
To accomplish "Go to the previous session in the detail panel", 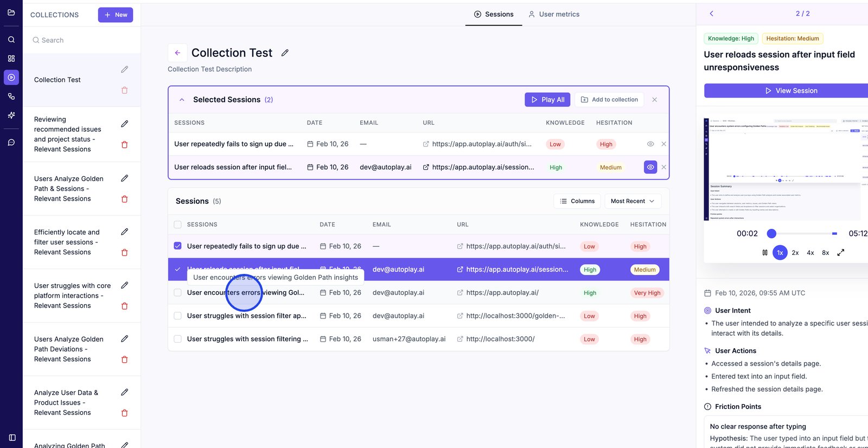I will [x=711, y=14].
